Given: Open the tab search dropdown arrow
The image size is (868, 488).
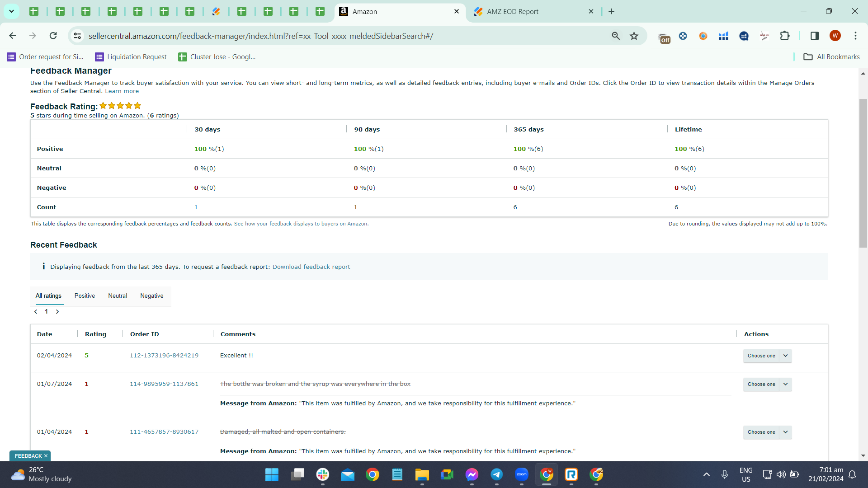Looking at the screenshot, I should (11, 11).
